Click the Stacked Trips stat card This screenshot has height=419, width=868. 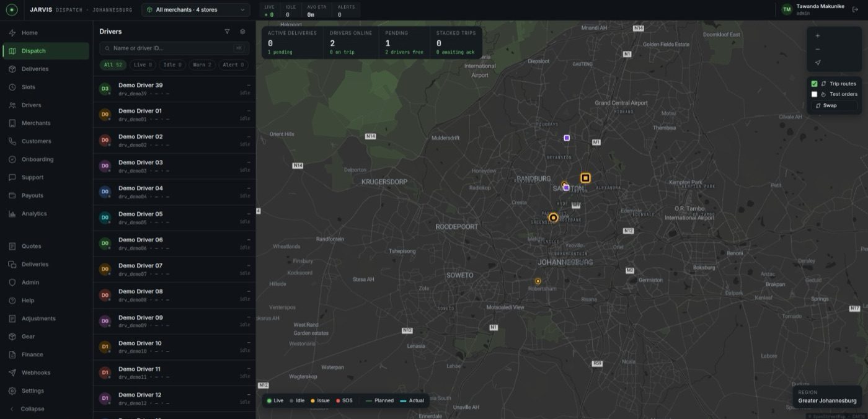click(456, 43)
